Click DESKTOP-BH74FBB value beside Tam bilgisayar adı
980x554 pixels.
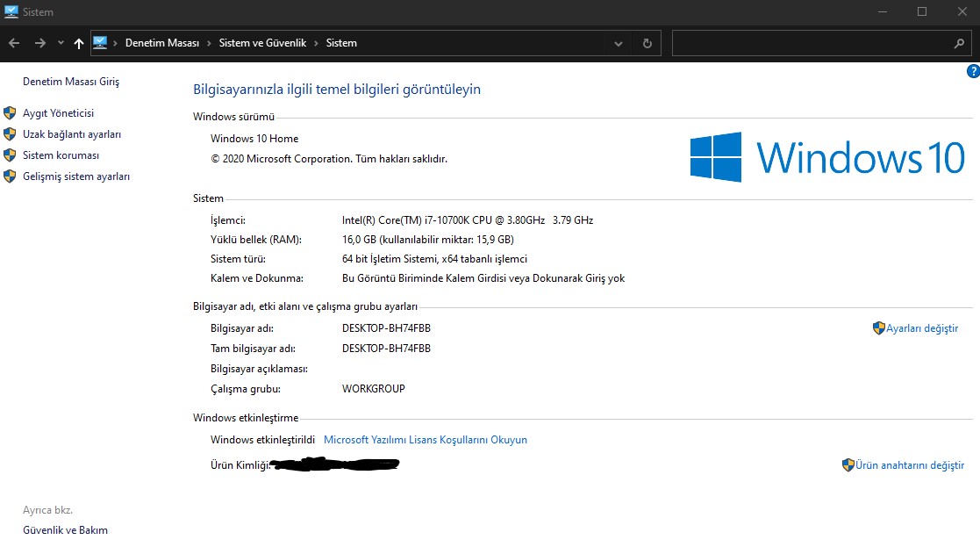[386, 349]
